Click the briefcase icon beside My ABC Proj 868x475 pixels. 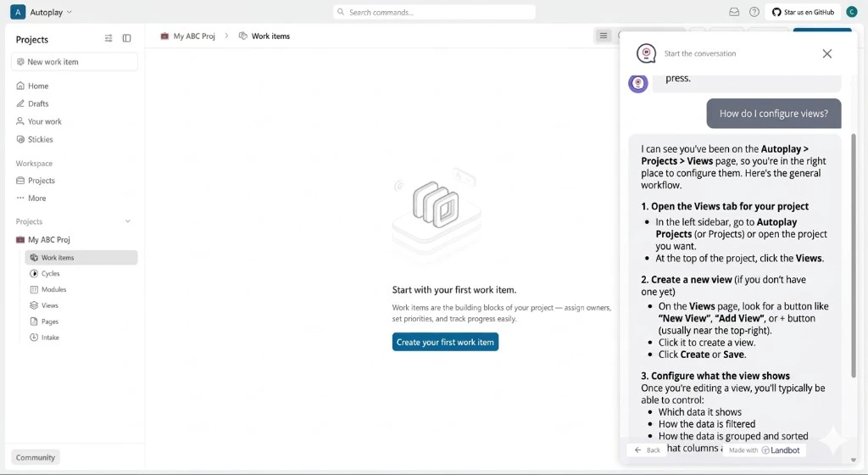point(20,240)
